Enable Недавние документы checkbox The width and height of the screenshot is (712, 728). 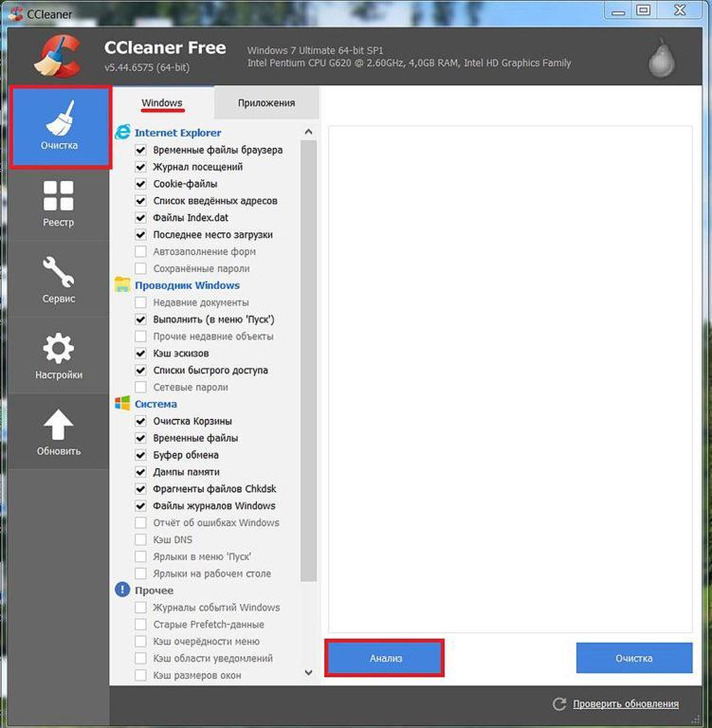coord(140,302)
